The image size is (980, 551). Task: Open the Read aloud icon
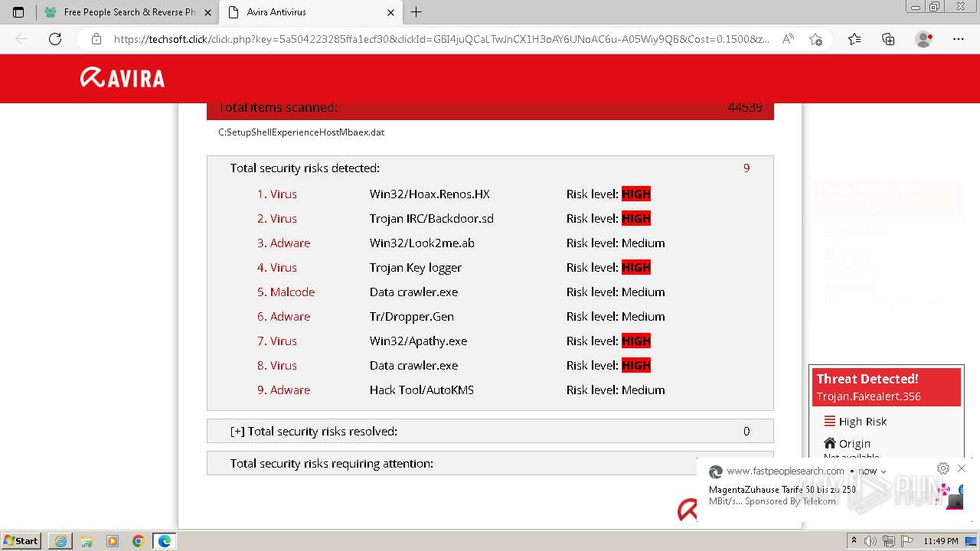[788, 39]
